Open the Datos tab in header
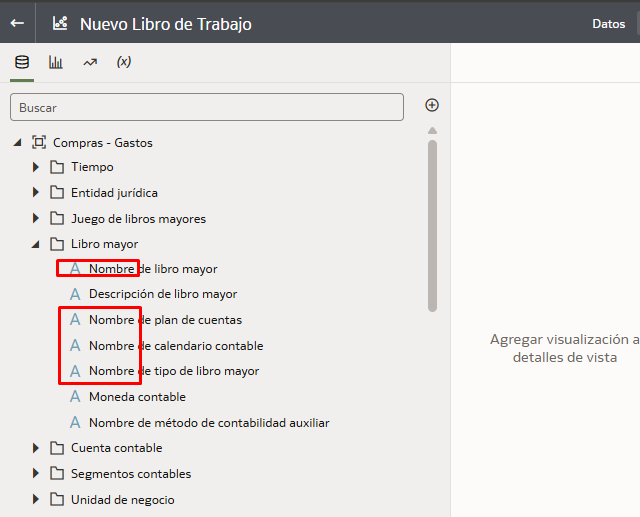The width and height of the screenshot is (640, 517). pyautogui.click(x=609, y=24)
